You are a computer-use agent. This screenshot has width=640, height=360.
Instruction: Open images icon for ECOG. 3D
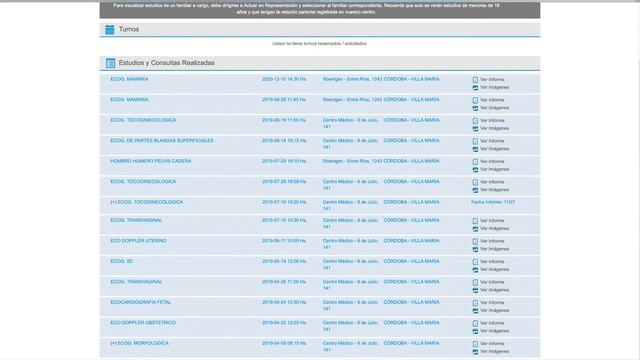475,269
